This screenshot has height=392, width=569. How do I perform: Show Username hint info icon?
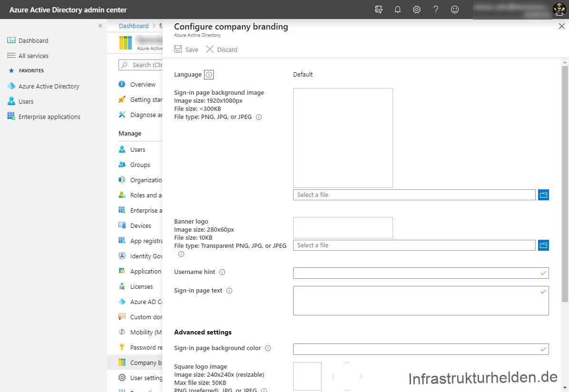(222, 272)
